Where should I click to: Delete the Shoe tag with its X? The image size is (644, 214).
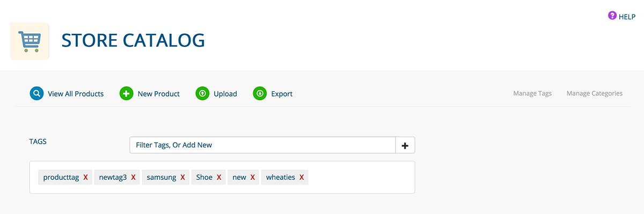[219, 177]
